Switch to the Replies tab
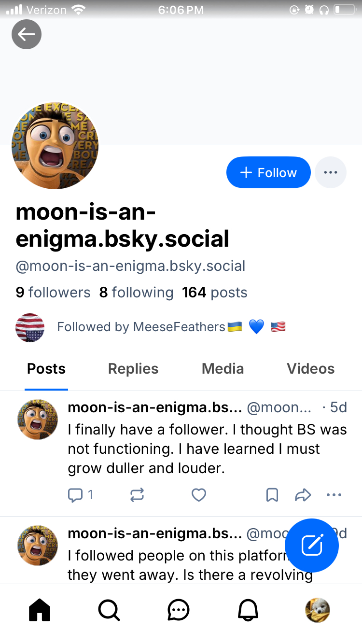The width and height of the screenshot is (362, 644). pos(133,369)
